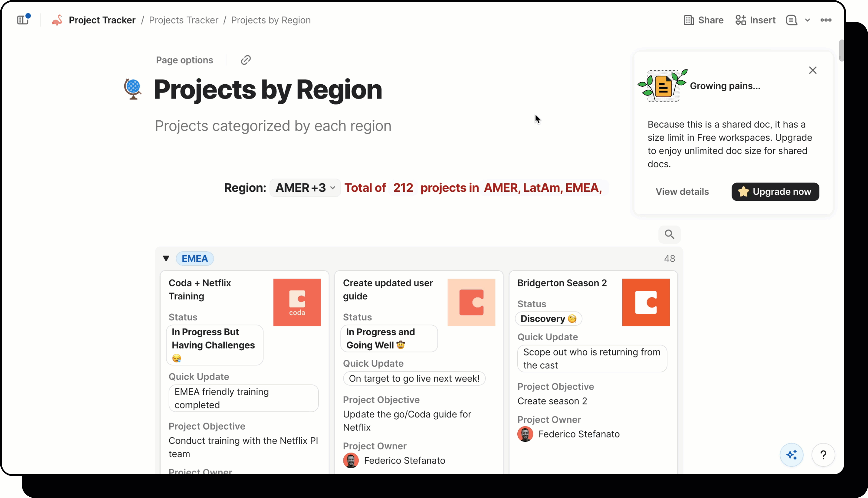Close the Growing pains notification
Viewport: 868px width, 498px height.
pos(812,70)
